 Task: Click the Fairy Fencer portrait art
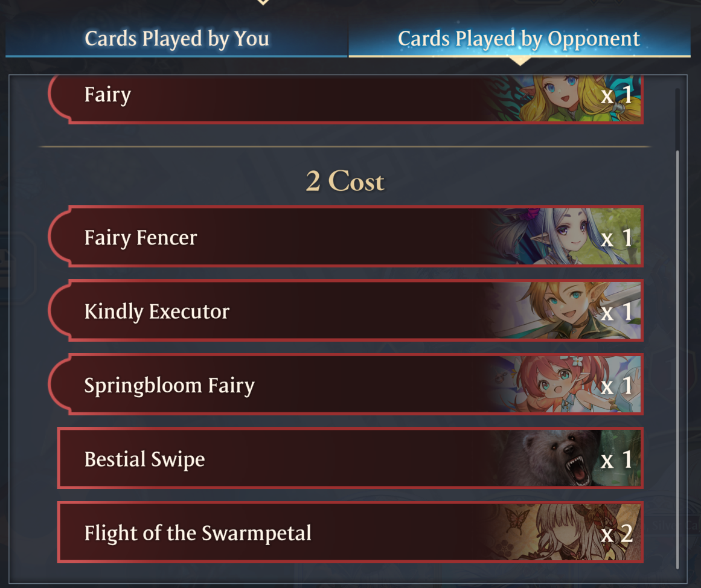click(x=563, y=237)
